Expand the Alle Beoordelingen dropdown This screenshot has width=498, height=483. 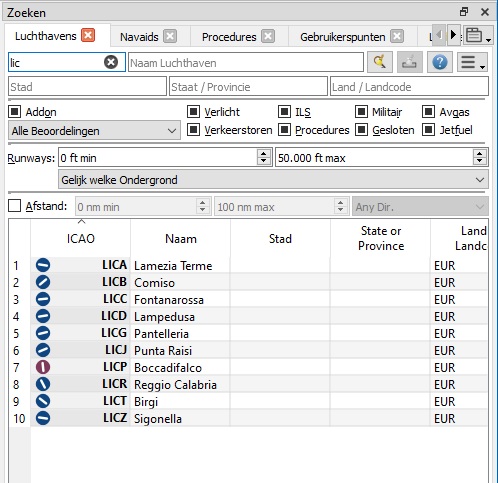point(94,131)
